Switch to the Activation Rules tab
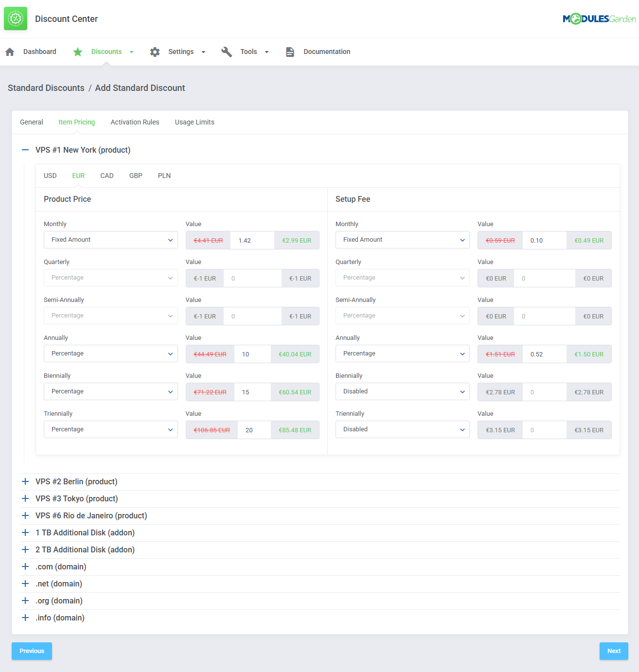Viewport: 639px width, 672px height. tap(135, 122)
